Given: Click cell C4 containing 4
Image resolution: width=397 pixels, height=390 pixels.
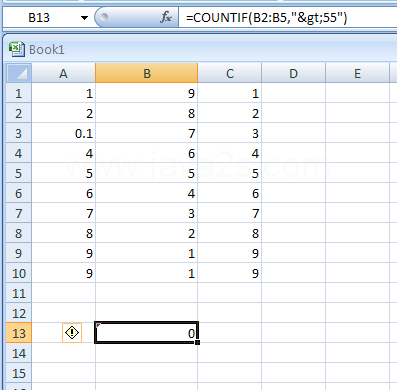Looking at the screenshot, I should click(x=230, y=153).
